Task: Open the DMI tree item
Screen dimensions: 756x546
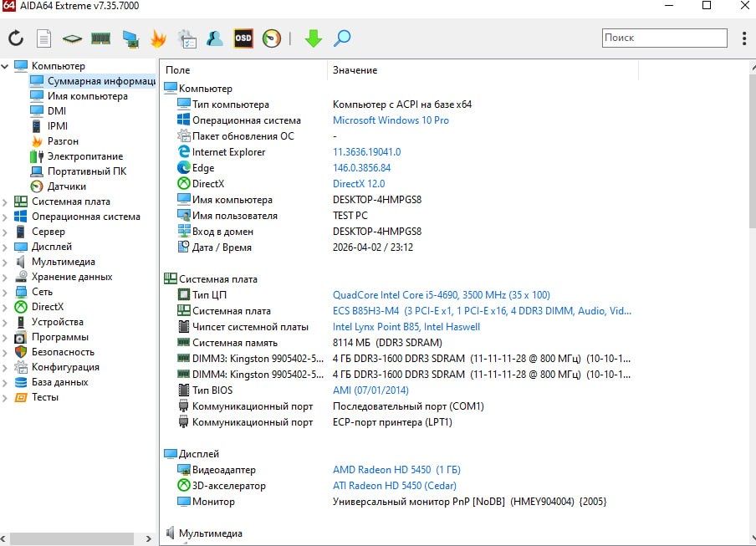Action: 49,111
